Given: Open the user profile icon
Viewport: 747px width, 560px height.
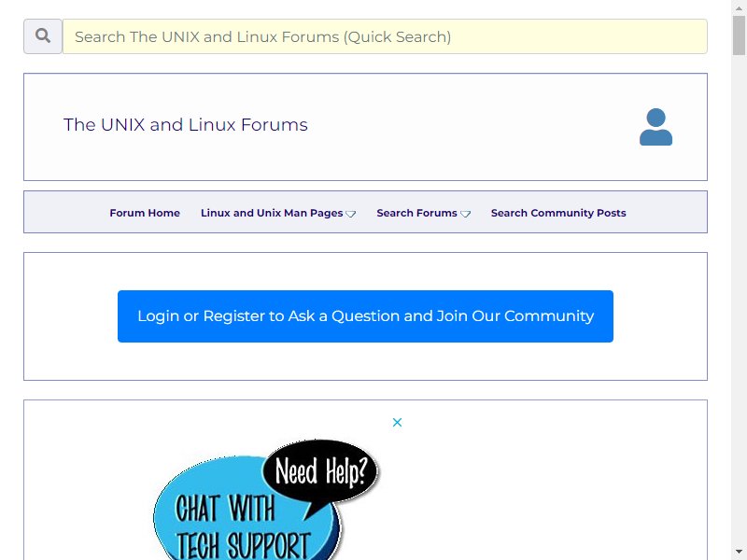Looking at the screenshot, I should pos(655,127).
